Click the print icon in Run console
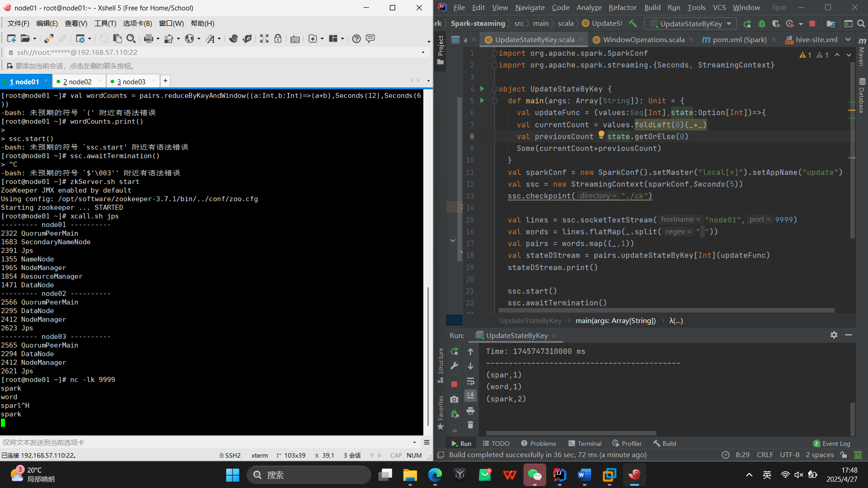This screenshot has height=488, width=868. point(470,411)
